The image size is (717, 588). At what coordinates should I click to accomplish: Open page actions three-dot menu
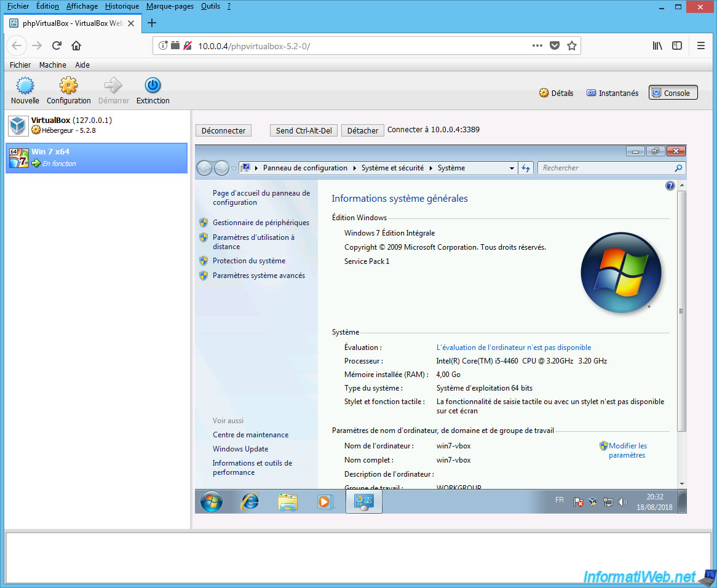[x=537, y=46]
